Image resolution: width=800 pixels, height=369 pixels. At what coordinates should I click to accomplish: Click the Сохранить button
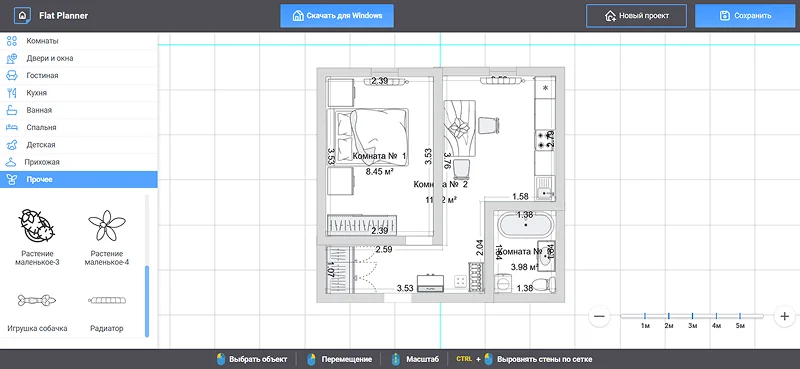coord(745,15)
